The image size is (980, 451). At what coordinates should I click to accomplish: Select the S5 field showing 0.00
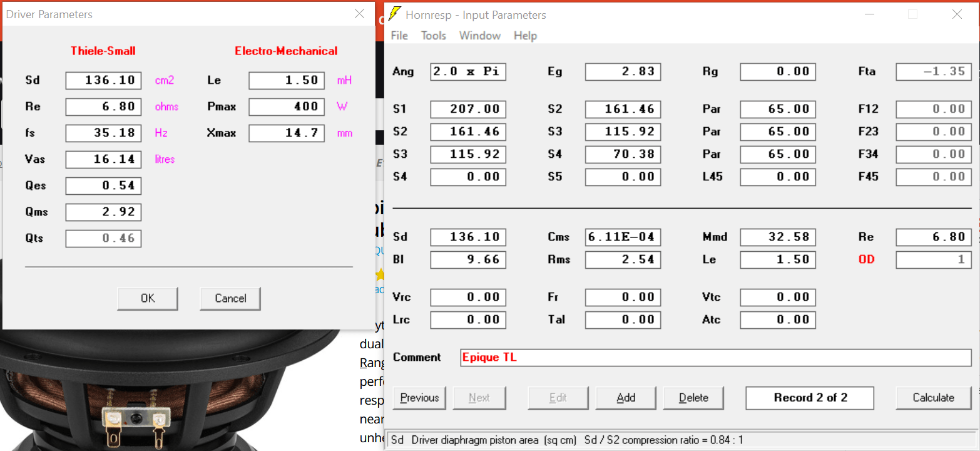(623, 177)
